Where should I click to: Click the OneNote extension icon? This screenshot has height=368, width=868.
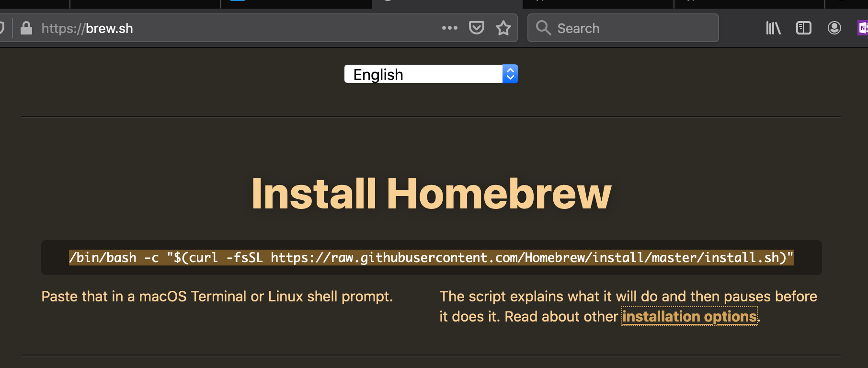click(863, 28)
